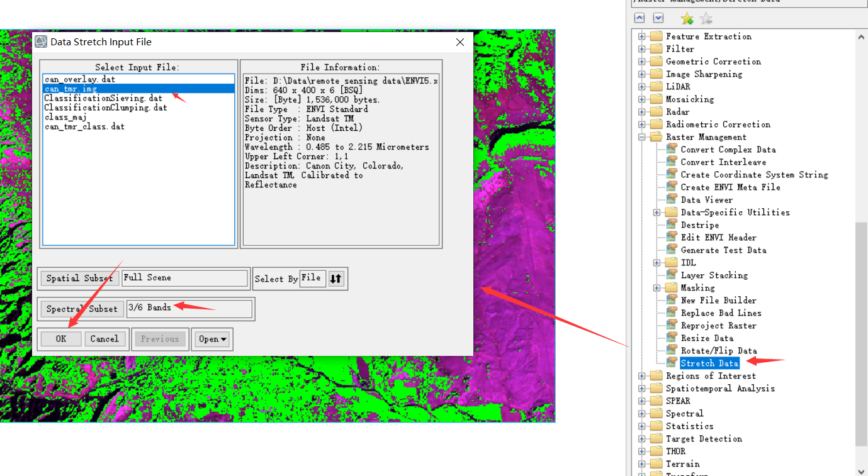This screenshot has width=868, height=476.
Task: Launch the Rotate/Flip Data tool
Action: (x=718, y=351)
